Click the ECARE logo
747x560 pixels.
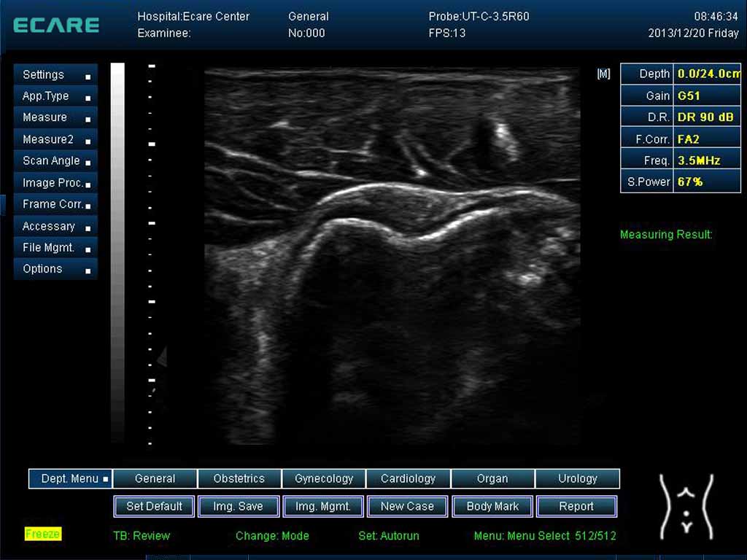56,25
